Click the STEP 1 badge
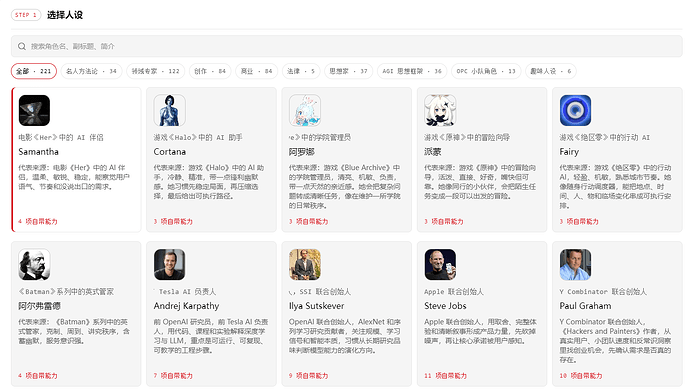The height and width of the screenshot is (392, 690). [x=26, y=15]
